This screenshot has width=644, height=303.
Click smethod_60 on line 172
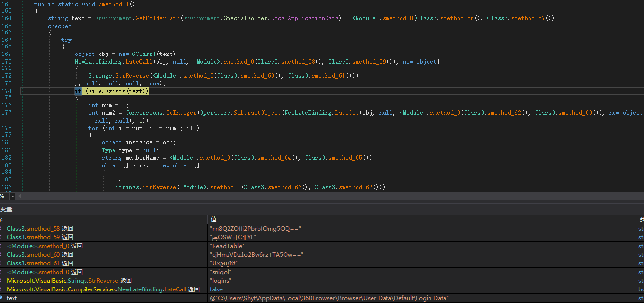[x=257, y=76]
